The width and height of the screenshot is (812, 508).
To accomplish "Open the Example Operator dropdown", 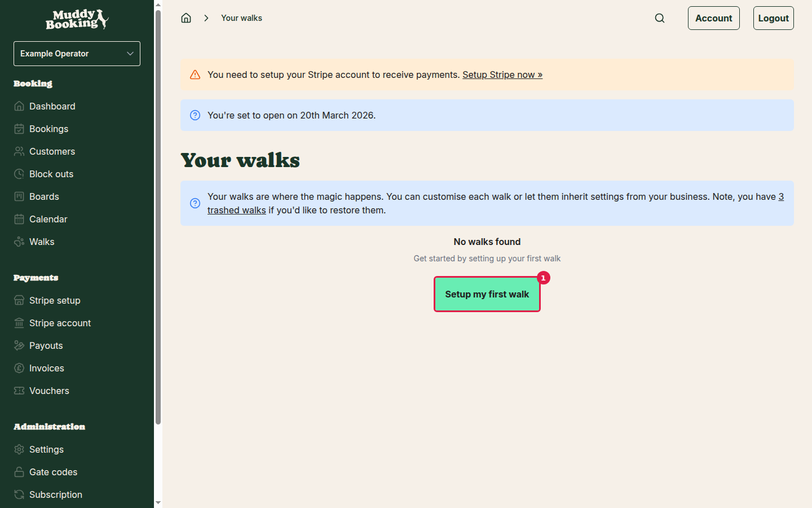I will (77, 53).
